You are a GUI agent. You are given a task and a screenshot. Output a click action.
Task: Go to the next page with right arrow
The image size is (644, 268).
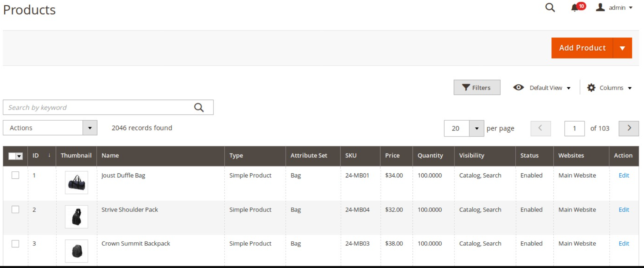[x=628, y=128]
